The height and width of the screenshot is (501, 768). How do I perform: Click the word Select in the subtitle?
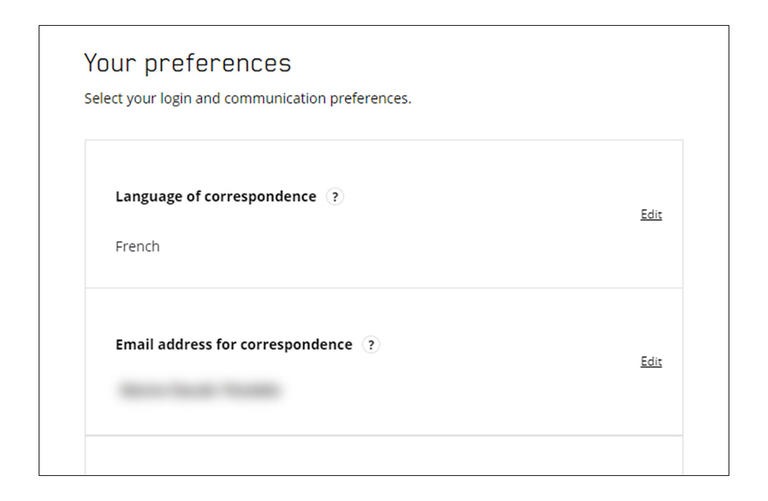tap(104, 99)
